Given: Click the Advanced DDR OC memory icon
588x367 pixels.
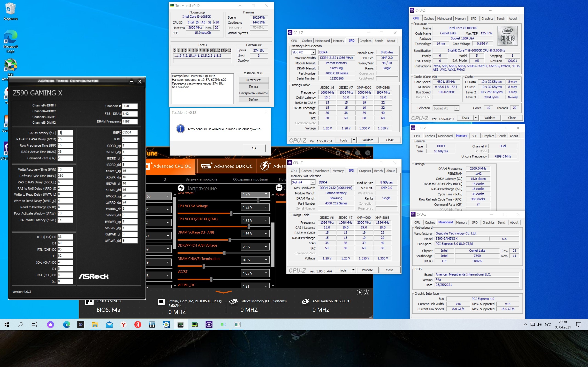Looking at the screenshot, I should [206, 166].
